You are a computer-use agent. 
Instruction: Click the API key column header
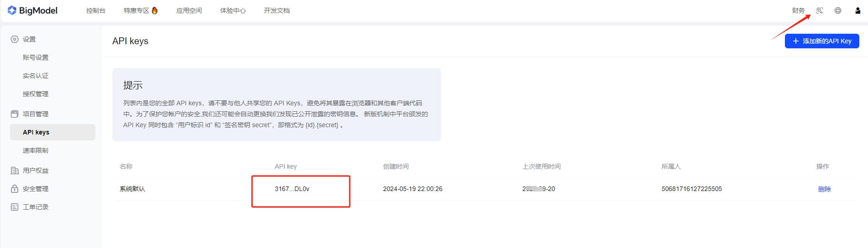[x=286, y=166]
